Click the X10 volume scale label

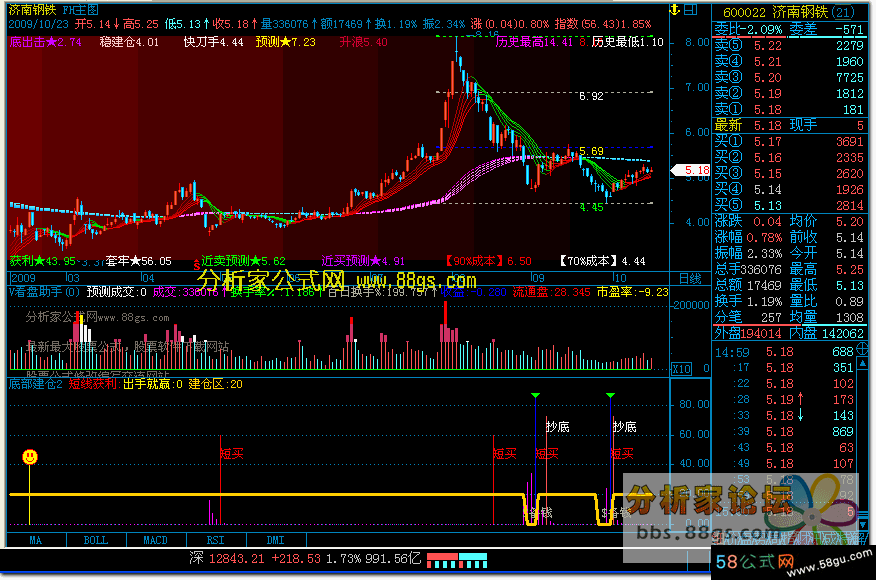[682, 369]
